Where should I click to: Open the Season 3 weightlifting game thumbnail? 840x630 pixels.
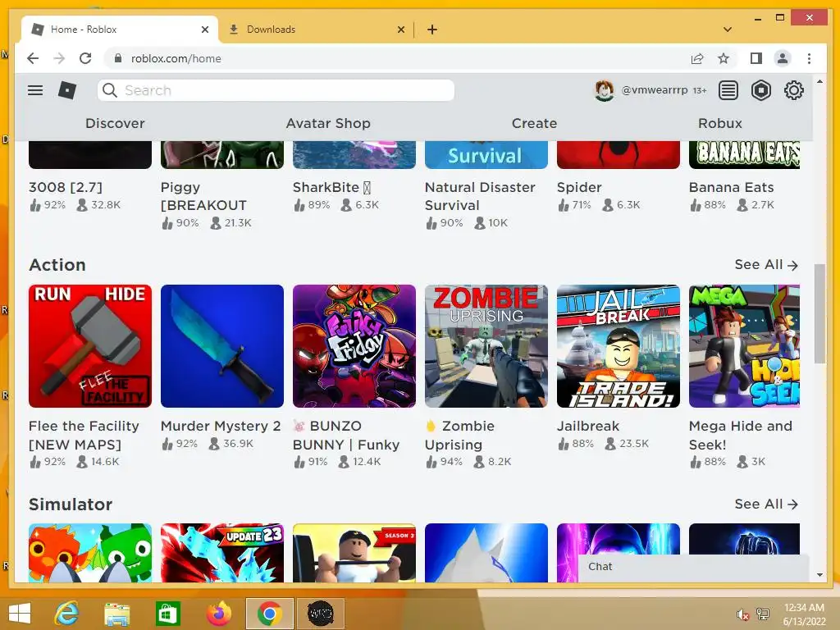pos(354,553)
